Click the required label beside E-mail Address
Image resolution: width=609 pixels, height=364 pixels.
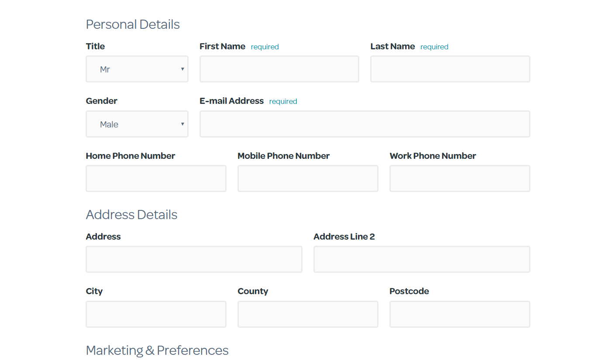pos(283,101)
